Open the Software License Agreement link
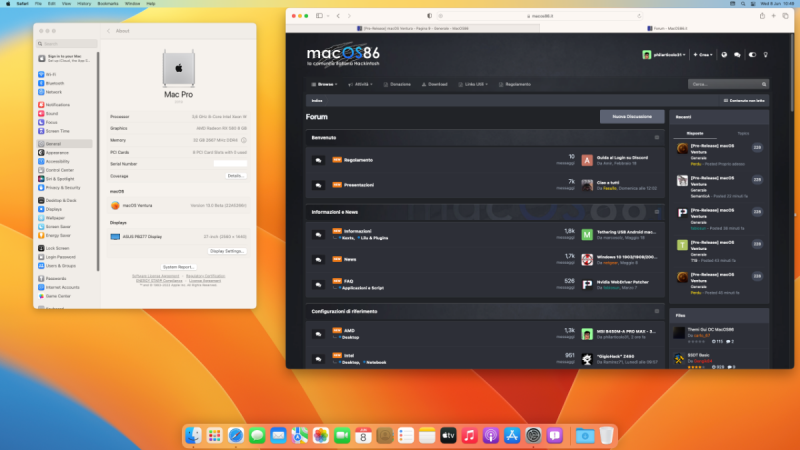The width and height of the screenshot is (800, 450). click(156, 276)
